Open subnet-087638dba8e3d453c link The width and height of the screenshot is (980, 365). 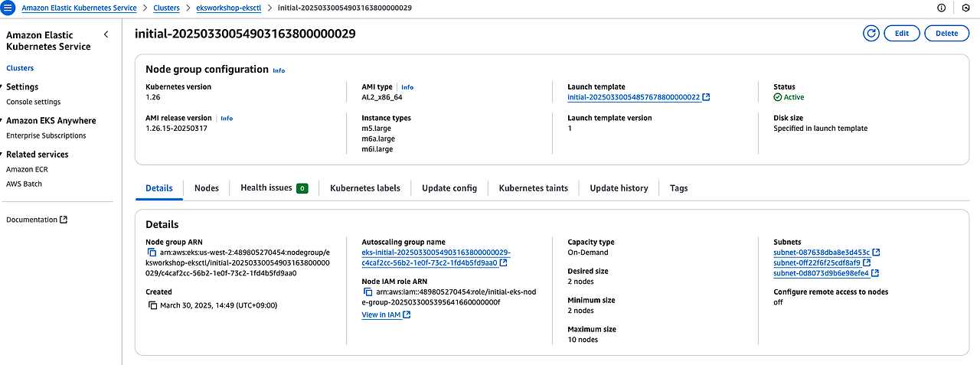(x=827, y=252)
